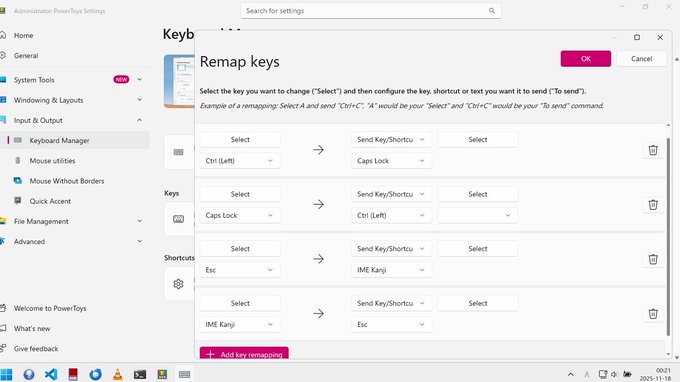
Task: Click source Select button in Caps Lock row
Action: [240, 194]
